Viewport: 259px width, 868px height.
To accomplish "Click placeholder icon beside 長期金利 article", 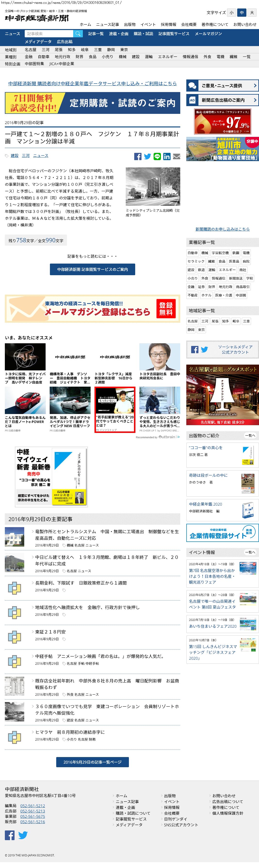I will (x=15, y=588).
